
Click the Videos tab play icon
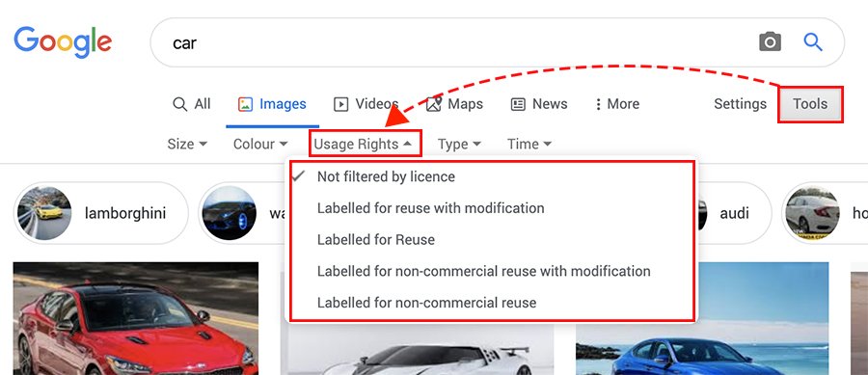click(341, 104)
